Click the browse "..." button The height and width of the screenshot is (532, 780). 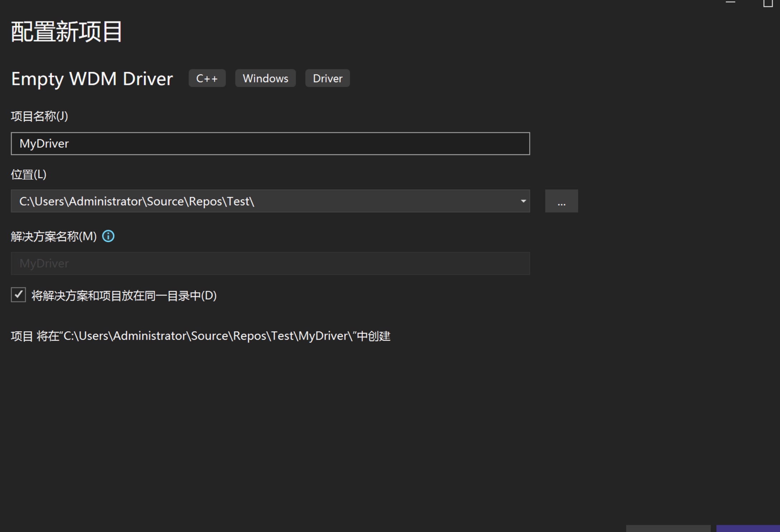(561, 201)
